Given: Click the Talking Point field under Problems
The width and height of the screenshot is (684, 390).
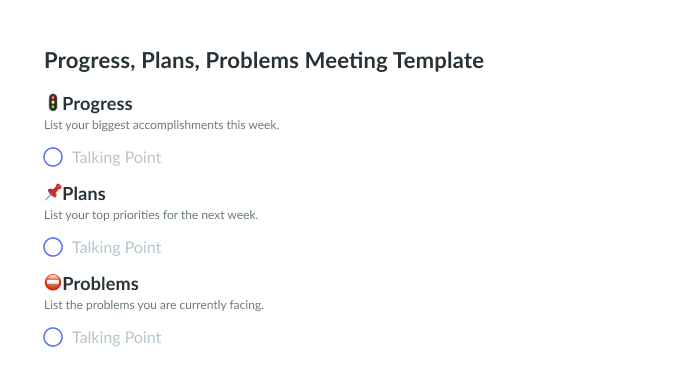Looking at the screenshot, I should 116,337.
